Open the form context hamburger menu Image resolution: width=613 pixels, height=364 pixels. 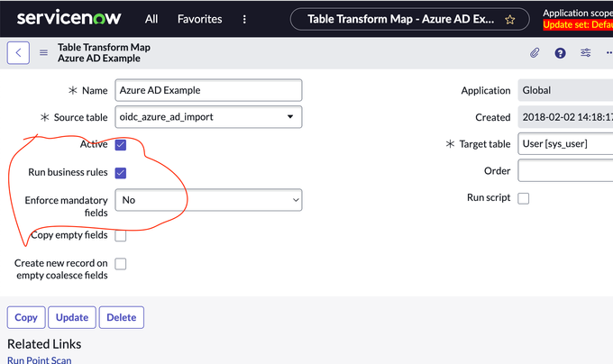point(43,52)
